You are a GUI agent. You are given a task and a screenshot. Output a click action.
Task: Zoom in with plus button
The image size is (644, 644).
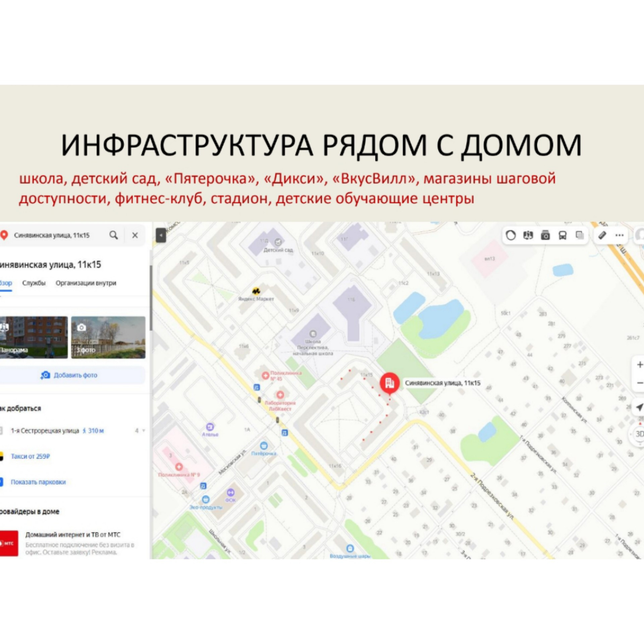[x=639, y=365]
